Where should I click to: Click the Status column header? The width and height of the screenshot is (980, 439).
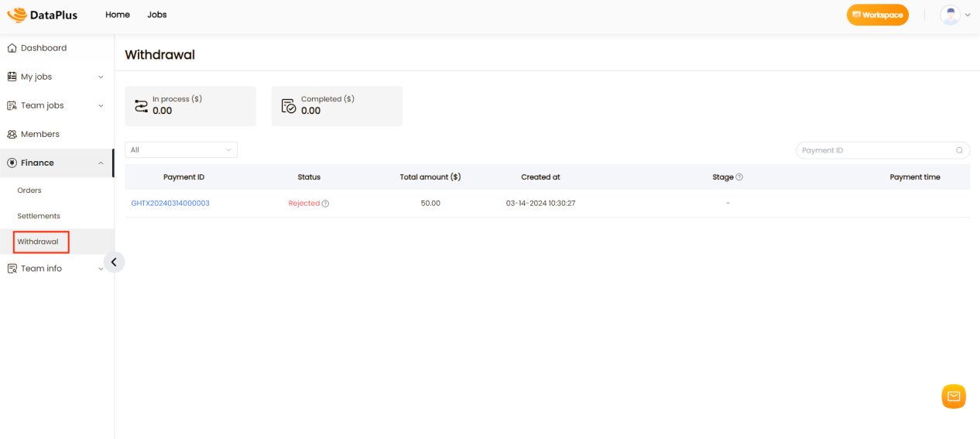(309, 177)
